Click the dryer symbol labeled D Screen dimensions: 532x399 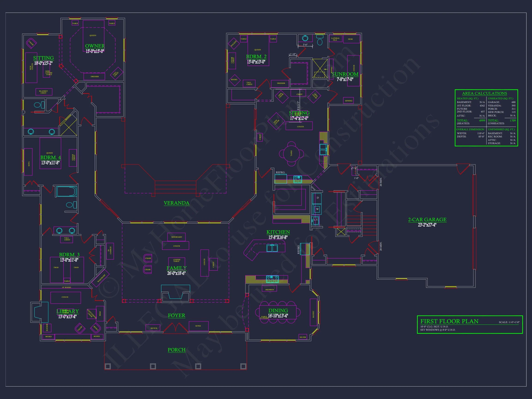coord(317,198)
